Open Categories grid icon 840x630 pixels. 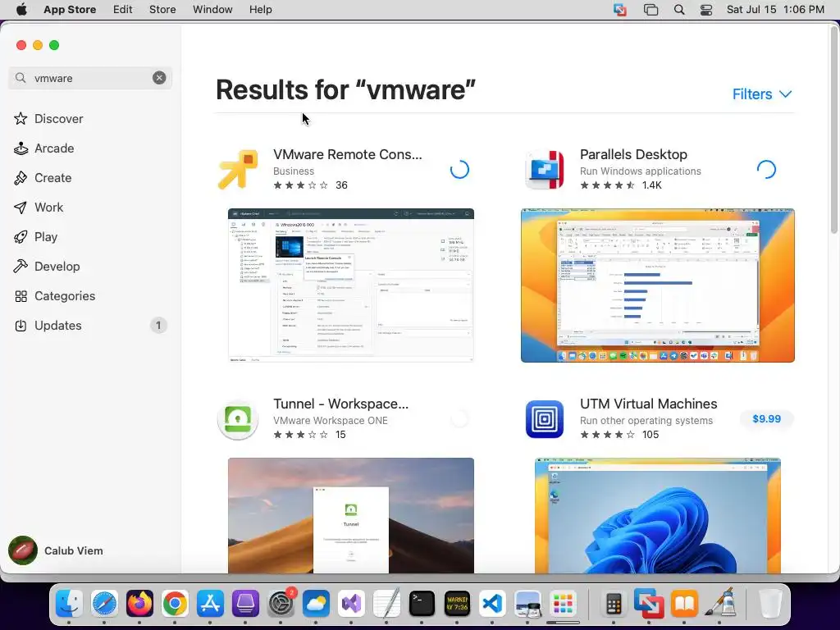pyautogui.click(x=21, y=296)
